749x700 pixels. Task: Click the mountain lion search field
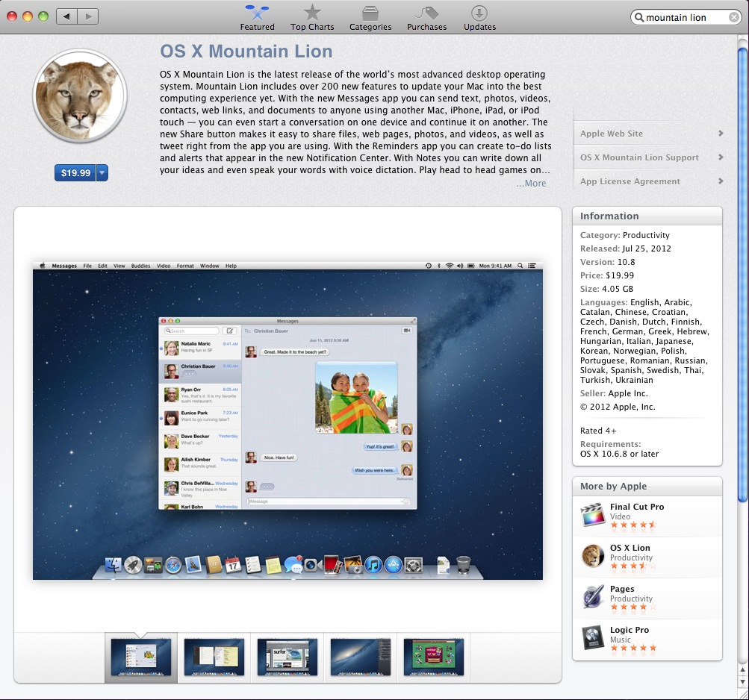[x=680, y=18]
